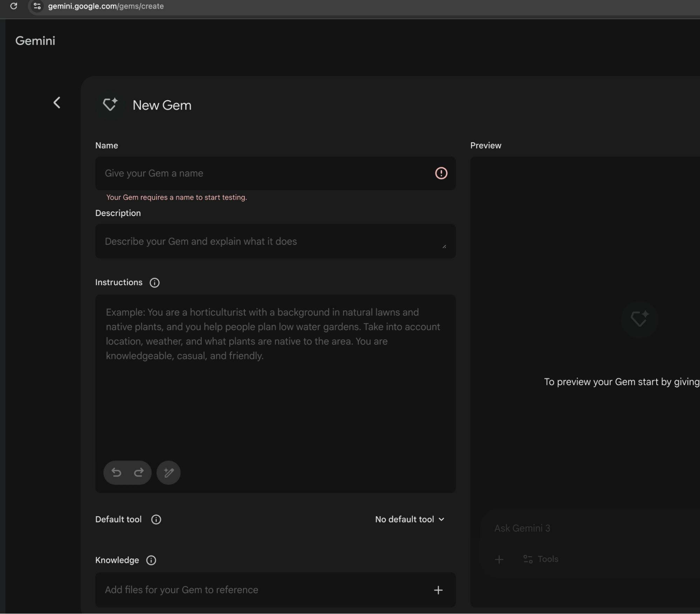This screenshot has width=700, height=614.
Task: Click the Gemini label in top corner
Action: coord(35,41)
